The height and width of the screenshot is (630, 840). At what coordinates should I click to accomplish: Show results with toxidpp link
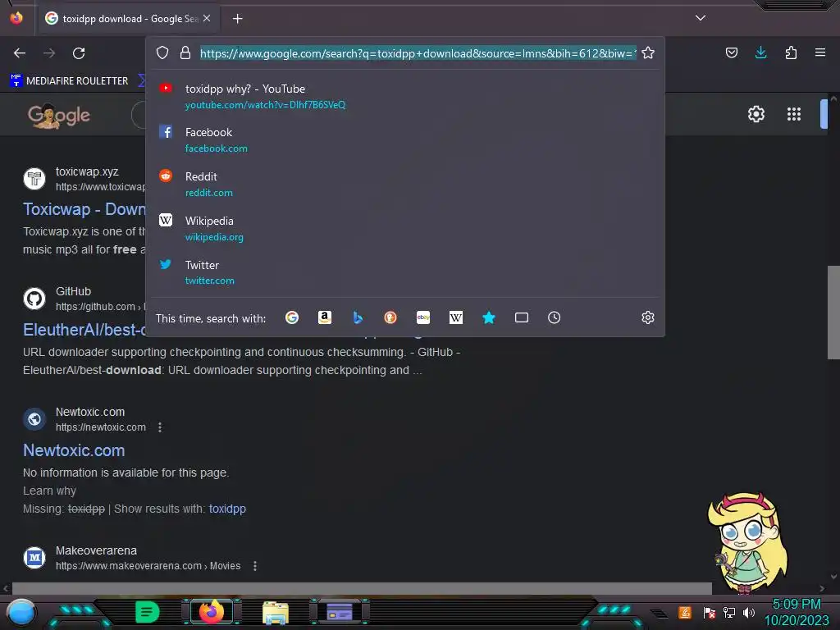click(x=227, y=509)
